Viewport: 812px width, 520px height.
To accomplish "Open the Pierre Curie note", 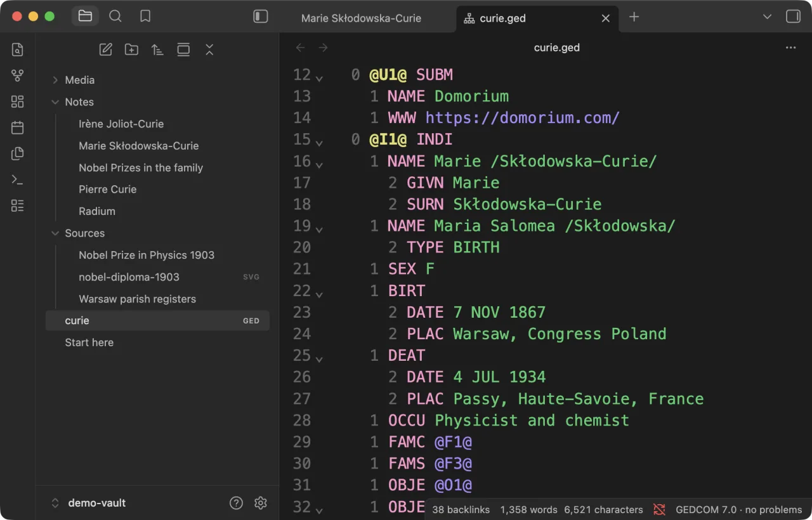I will click(x=108, y=190).
